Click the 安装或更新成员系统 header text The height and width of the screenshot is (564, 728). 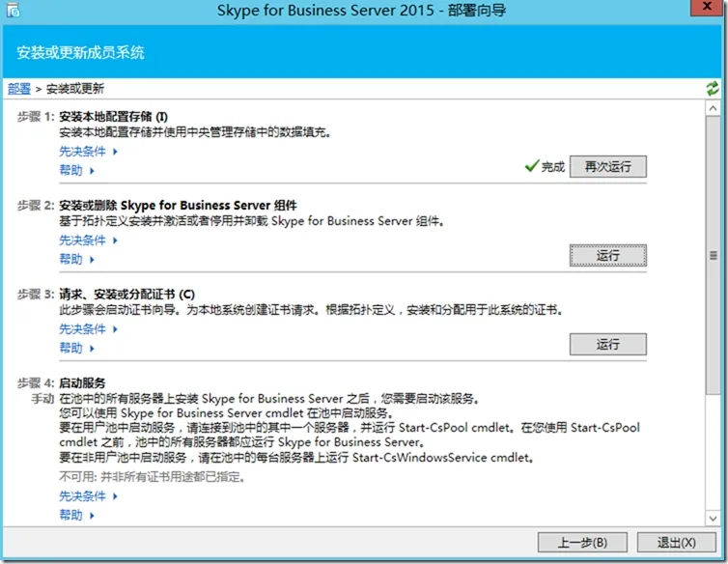point(80,52)
